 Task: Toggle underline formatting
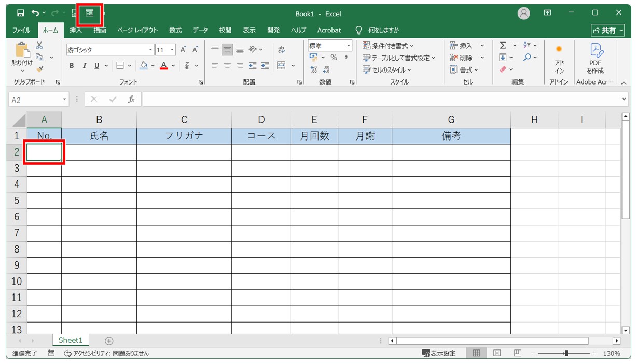pyautogui.click(x=97, y=66)
